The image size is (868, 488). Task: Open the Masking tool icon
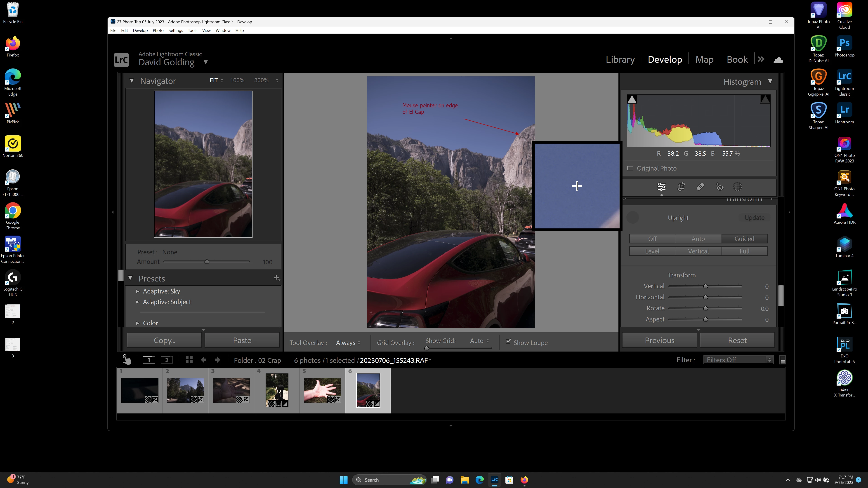click(737, 187)
